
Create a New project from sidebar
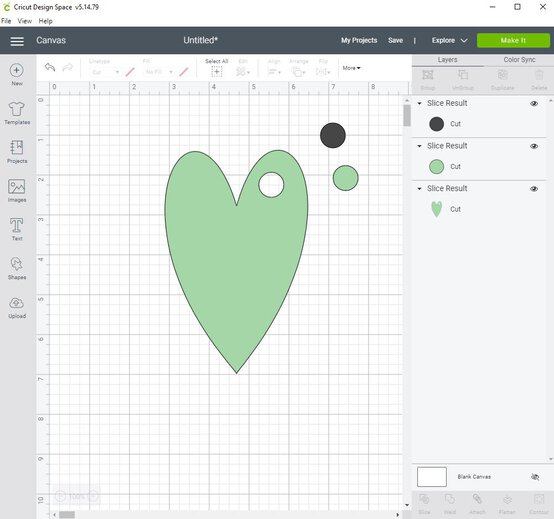click(x=17, y=75)
